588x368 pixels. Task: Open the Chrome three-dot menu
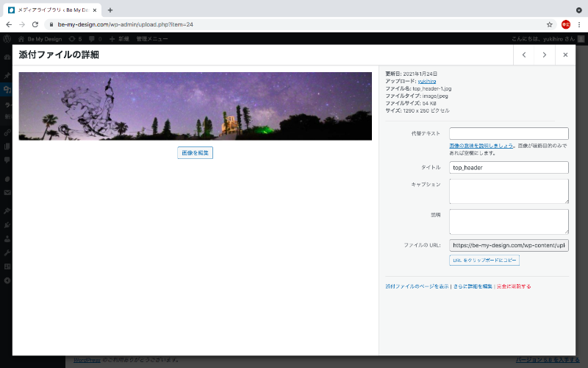click(579, 24)
